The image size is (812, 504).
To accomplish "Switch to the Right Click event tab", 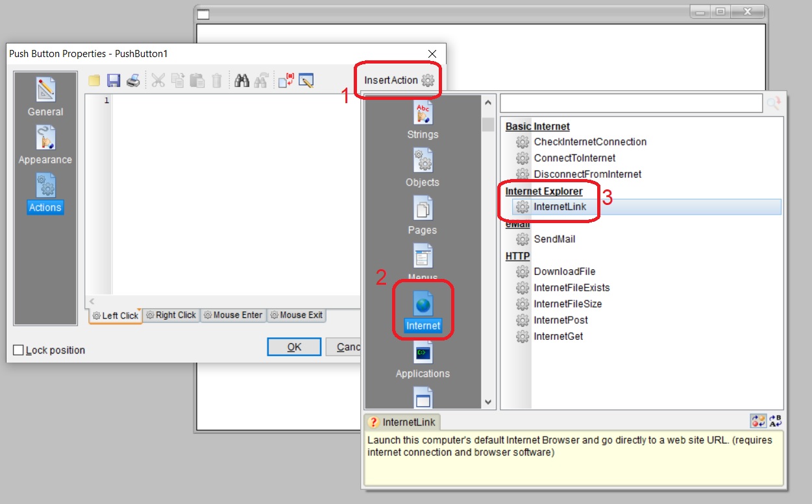I will coord(171,315).
